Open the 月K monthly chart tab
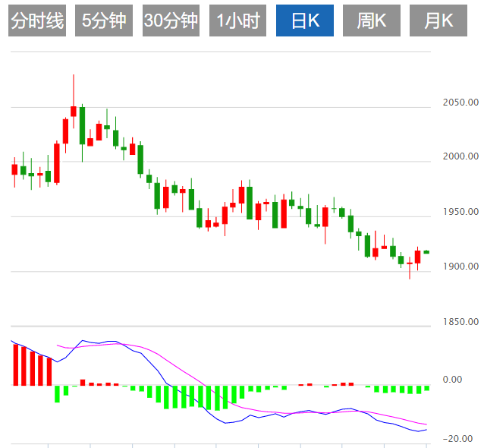This screenshot has width=484, height=448. [438, 21]
